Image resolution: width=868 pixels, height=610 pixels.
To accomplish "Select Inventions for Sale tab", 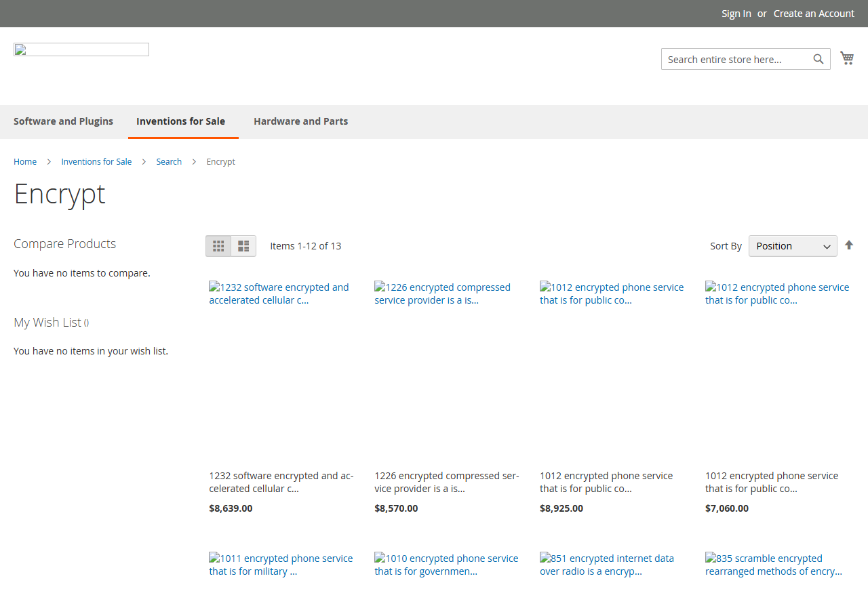I will point(181,121).
